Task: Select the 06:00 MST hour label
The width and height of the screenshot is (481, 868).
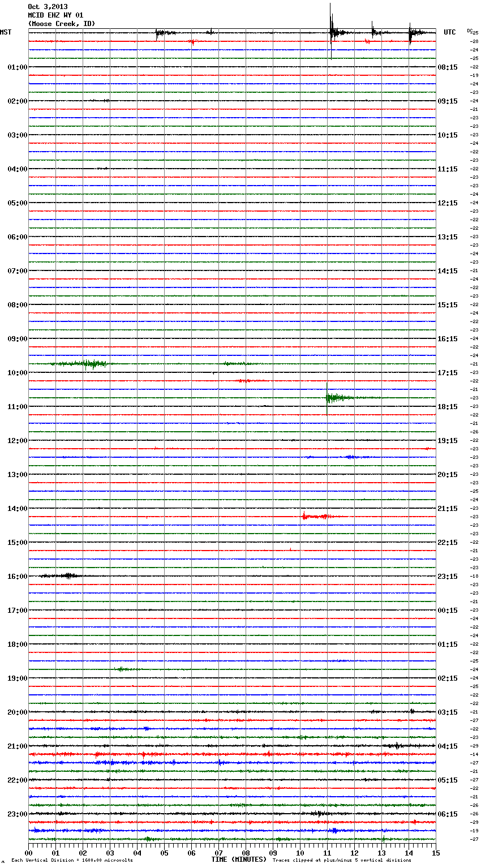Action: pyautogui.click(x=18, y=237)
